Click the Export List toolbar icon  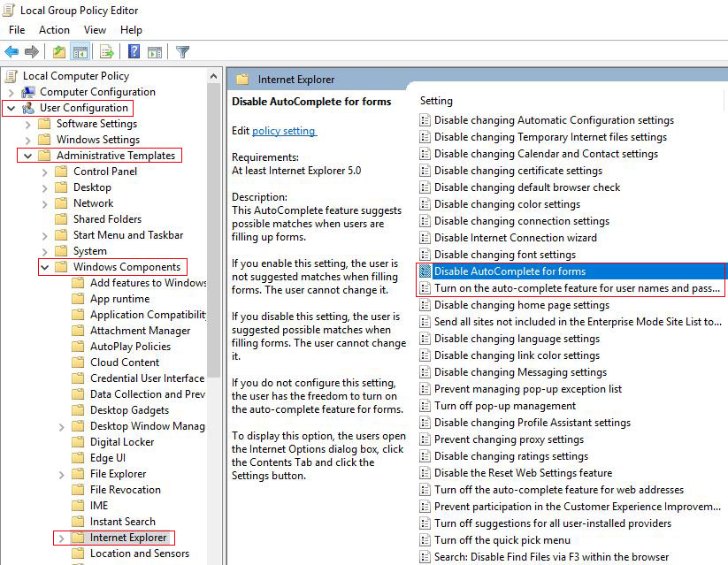107,51
